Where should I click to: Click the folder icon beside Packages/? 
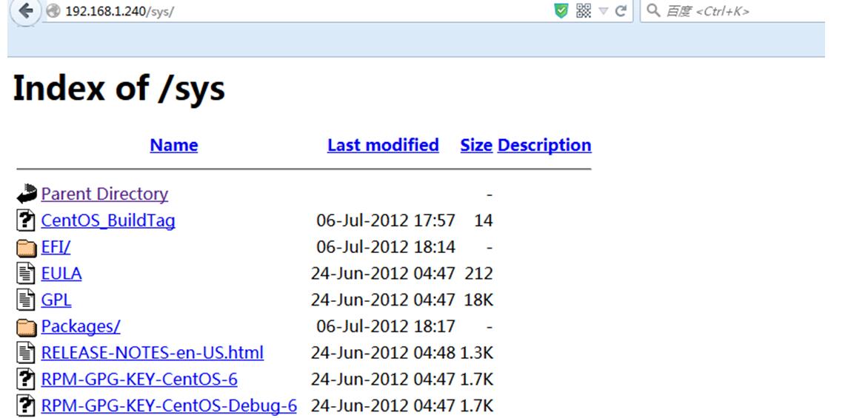click(x=27, y=327)
